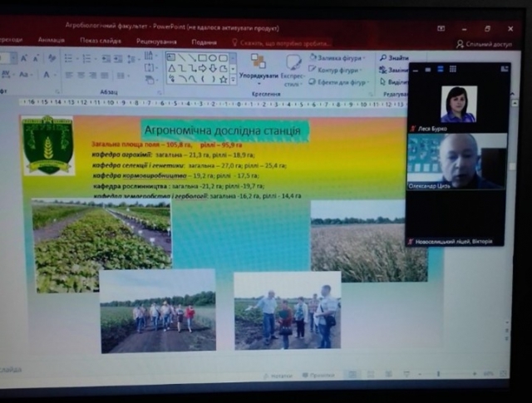This screenshot has height=403, width=532.
Task: Switch to Normal view in status bar
Action: coord(352,374)
